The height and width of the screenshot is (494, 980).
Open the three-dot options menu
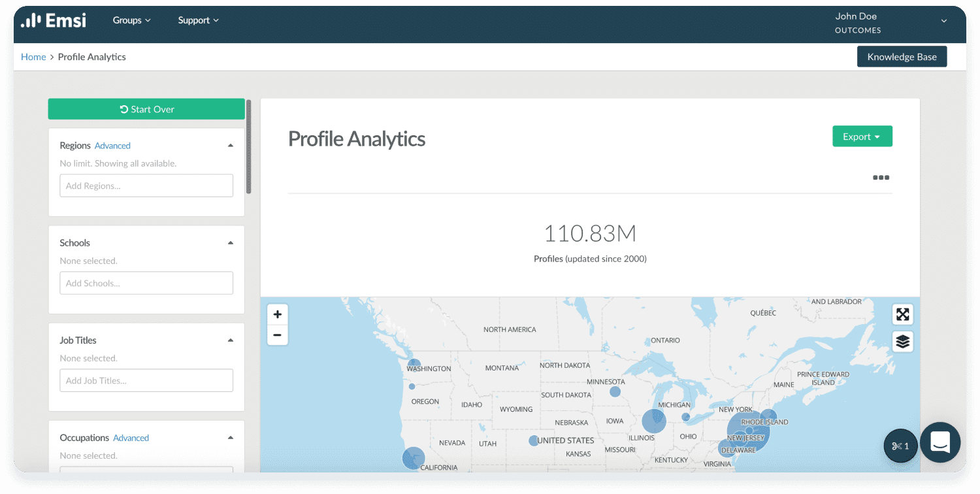[x=881, y=177]
